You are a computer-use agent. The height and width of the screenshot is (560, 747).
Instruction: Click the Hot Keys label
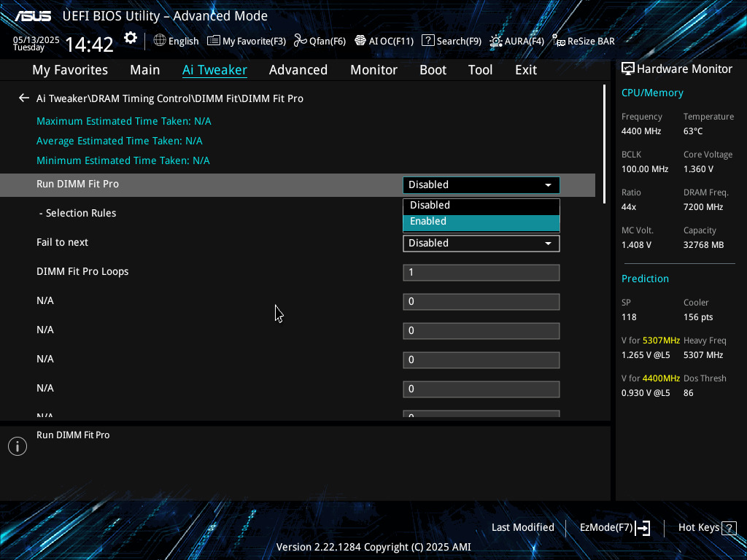click(x=698, y=528)
